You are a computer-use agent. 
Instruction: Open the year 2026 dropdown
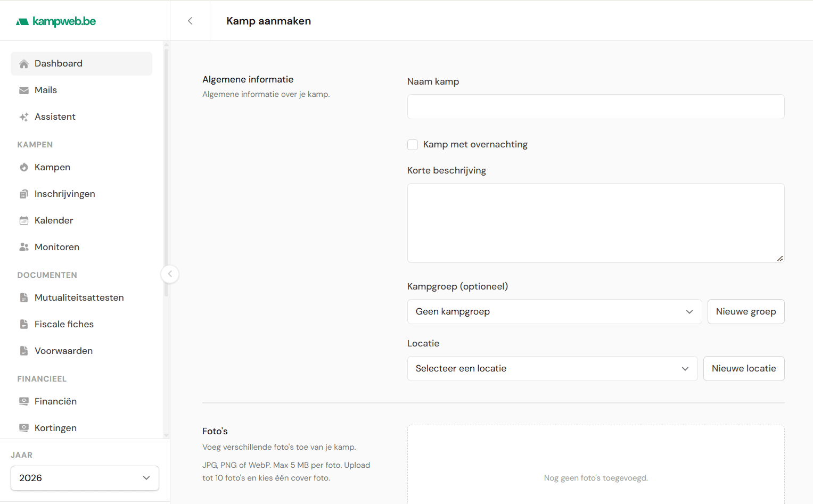click(85, 478)
